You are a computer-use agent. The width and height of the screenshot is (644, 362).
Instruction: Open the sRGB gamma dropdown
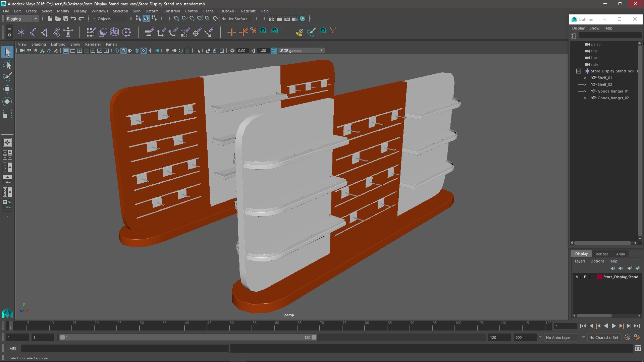[x=321, y=51]
